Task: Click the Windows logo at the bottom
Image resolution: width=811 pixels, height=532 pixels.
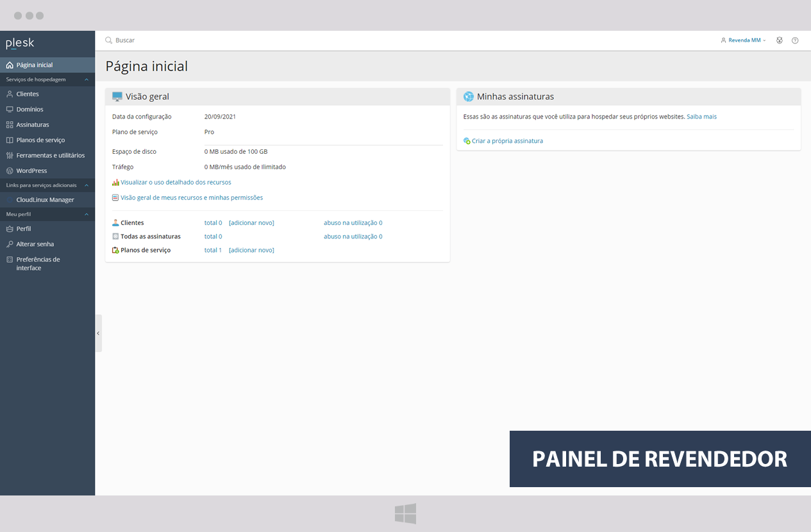Action: tap(405, 513)
